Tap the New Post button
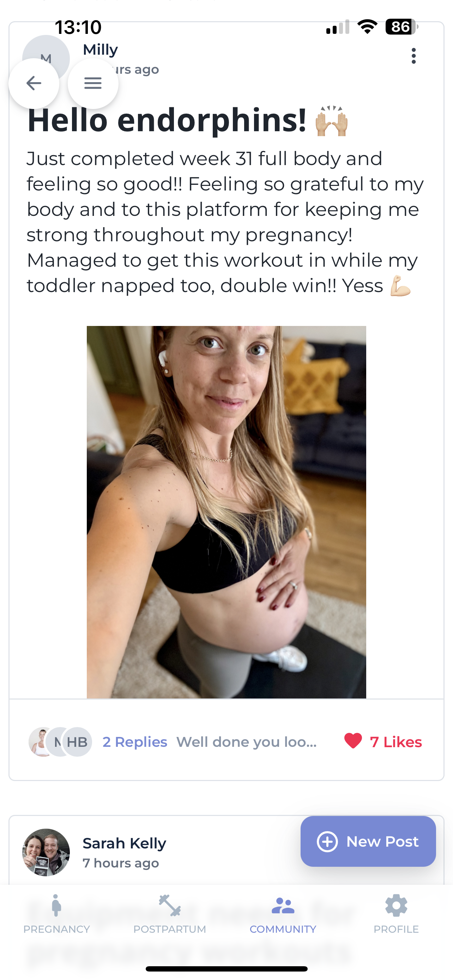453x980 pixels. click(x=368, y=841)
